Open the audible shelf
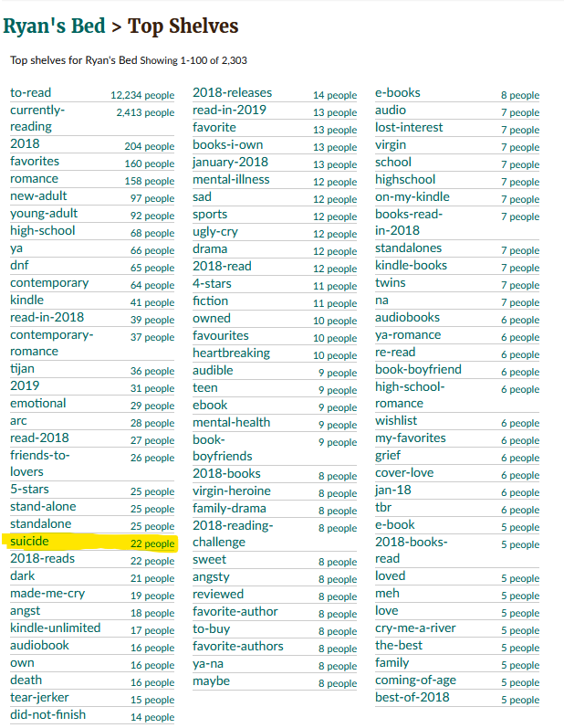Image resolution: width=564 pixels, height=728 pixels. coord(213,371)
